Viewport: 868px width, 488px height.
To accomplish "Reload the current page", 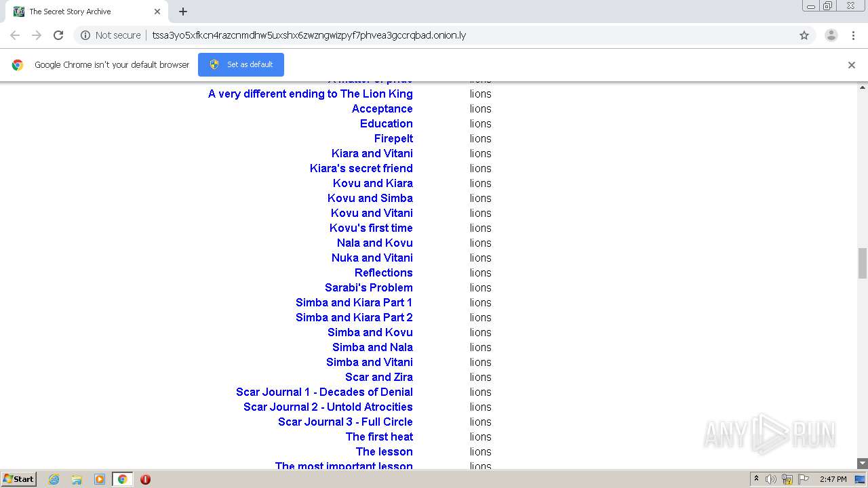I will click(x=58, y=35).
